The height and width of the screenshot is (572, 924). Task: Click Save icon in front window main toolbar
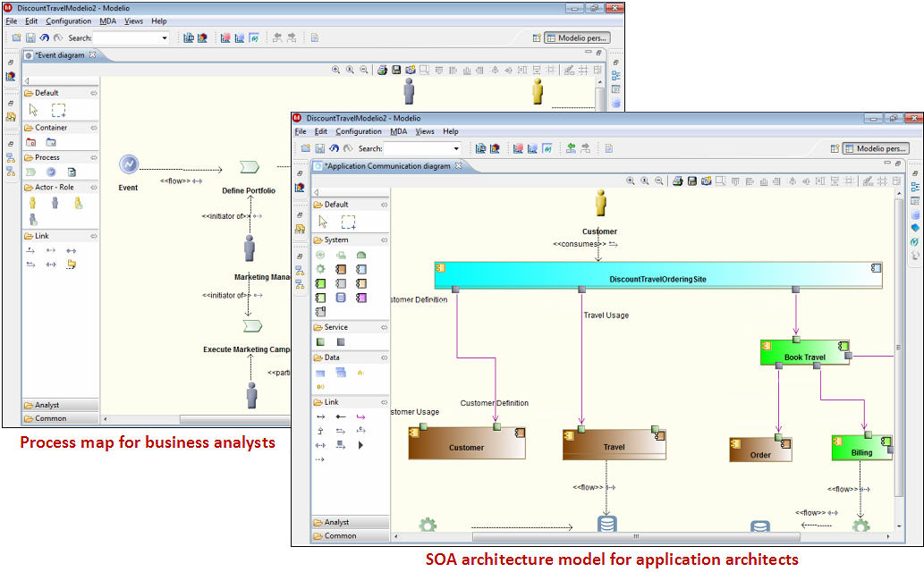click(320, 148)
